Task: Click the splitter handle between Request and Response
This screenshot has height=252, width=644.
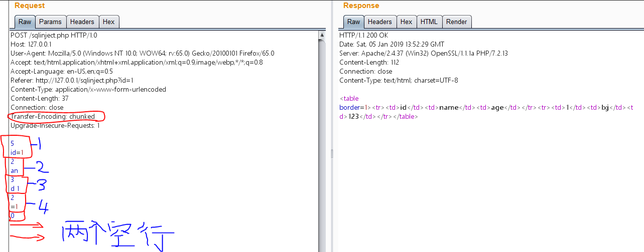Action: pyautogui.click(x=331, y=153)
